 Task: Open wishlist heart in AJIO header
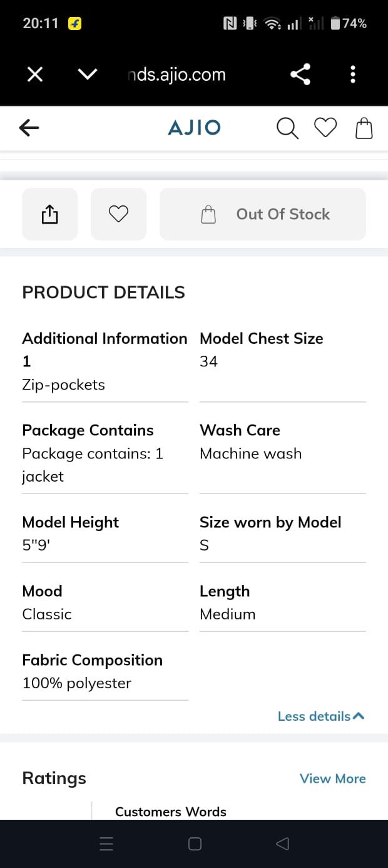point(325,127)
